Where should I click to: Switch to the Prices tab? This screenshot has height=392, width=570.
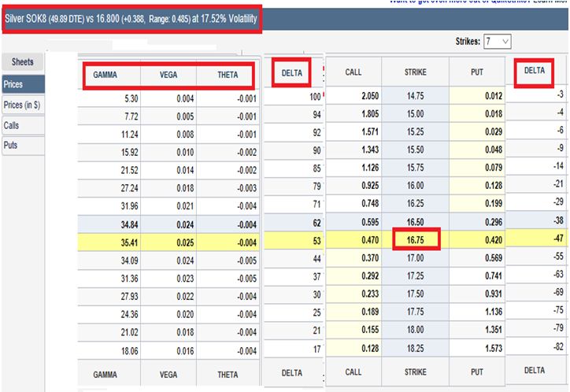pos(23,84)
